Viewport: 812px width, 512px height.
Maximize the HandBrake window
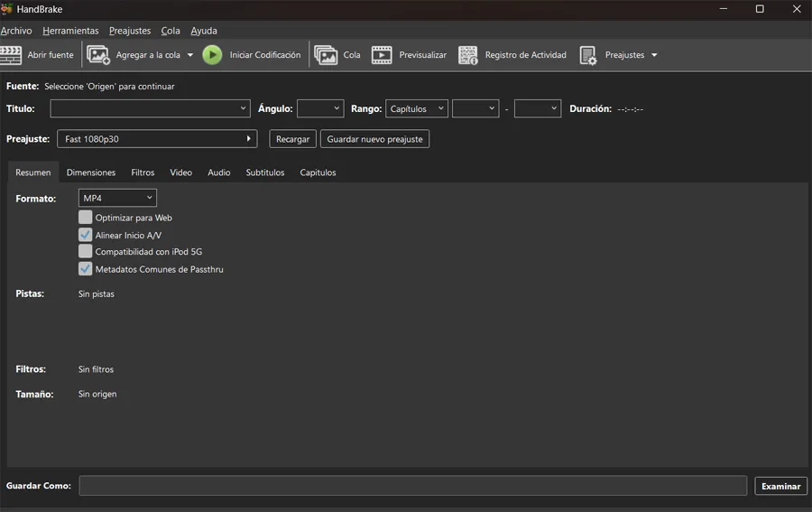760,9
